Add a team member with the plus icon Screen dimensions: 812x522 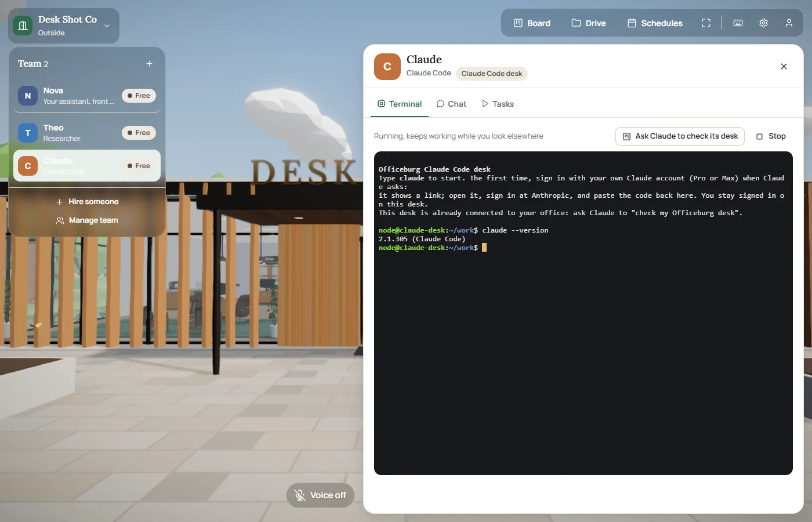[x=149, y=64]
